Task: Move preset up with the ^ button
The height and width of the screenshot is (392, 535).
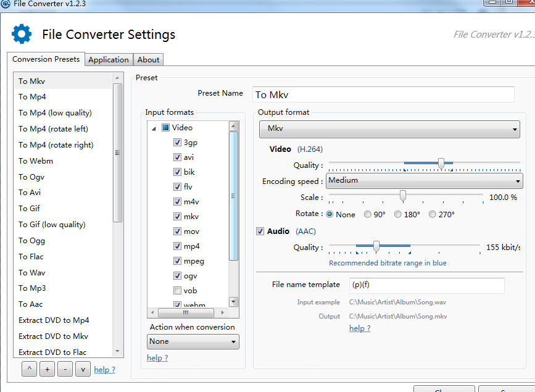Action: coord(30,369)
